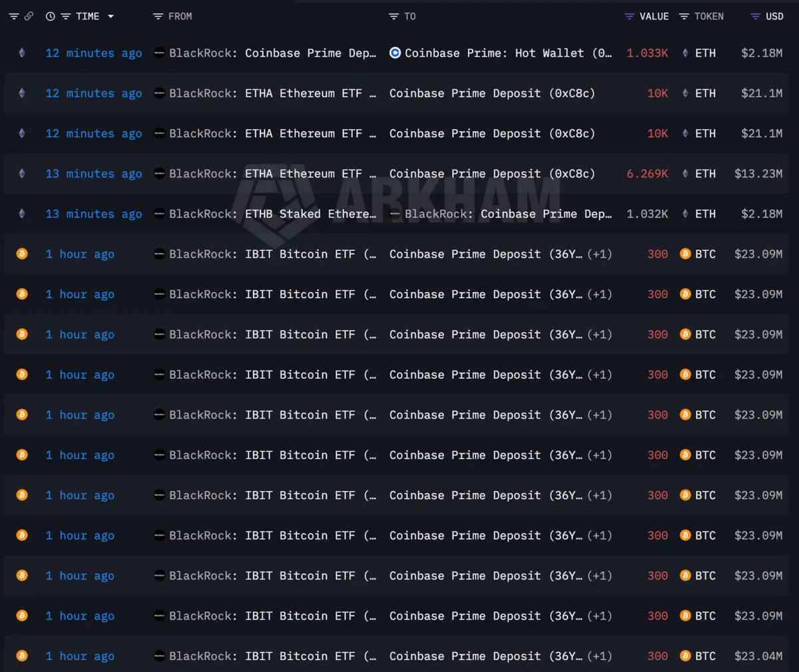Click ETH token label in the 1.033K row
Screen dimensions: 799x672
point(705,53)
